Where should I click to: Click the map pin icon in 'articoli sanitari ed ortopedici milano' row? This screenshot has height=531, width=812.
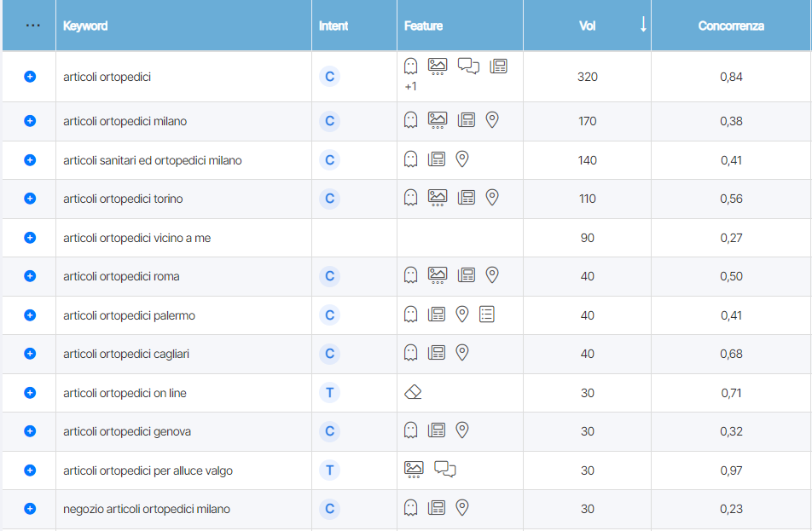coord(462,159)
